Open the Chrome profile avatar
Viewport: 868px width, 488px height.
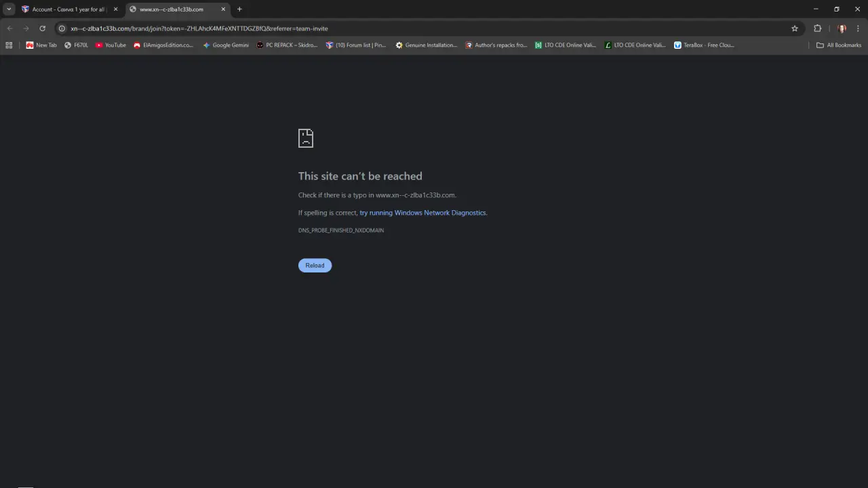tap(842, 28)
